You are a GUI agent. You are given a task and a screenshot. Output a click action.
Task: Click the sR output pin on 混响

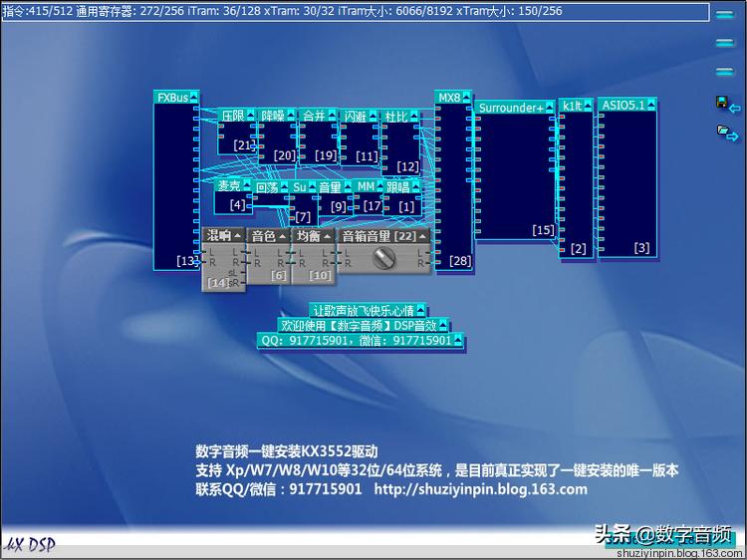tap(243, 283)
